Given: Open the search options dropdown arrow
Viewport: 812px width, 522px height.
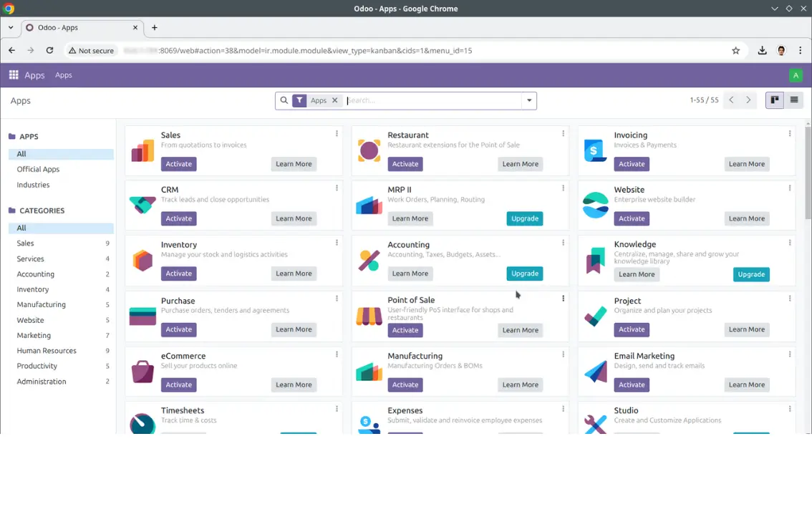Looking at the screenshot, I should 528,100.
